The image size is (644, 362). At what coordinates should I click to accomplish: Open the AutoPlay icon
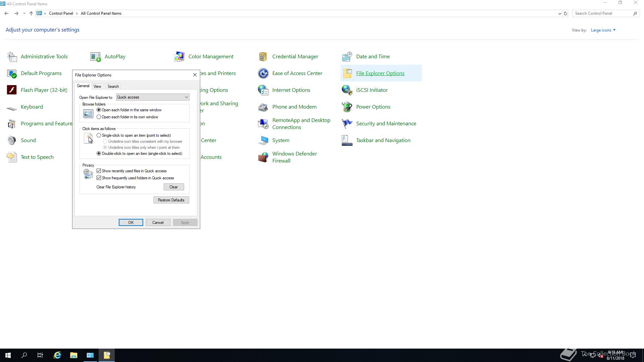[96, 57]
